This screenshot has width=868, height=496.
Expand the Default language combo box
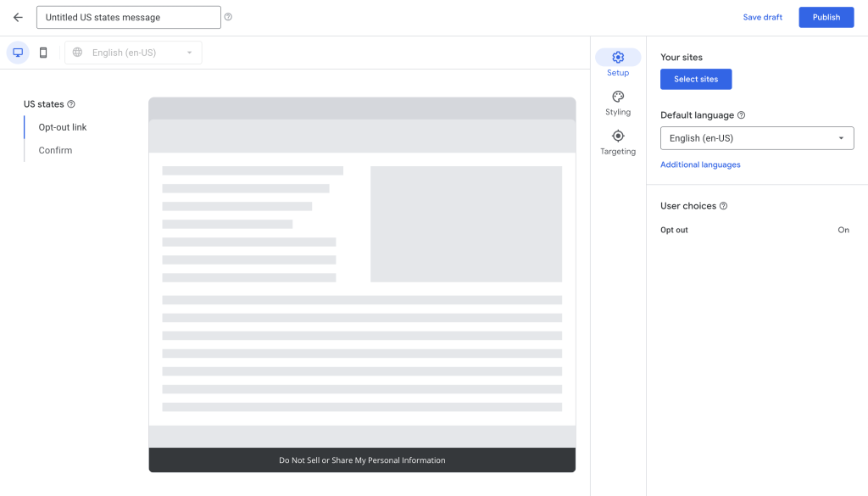click(757, 138)
